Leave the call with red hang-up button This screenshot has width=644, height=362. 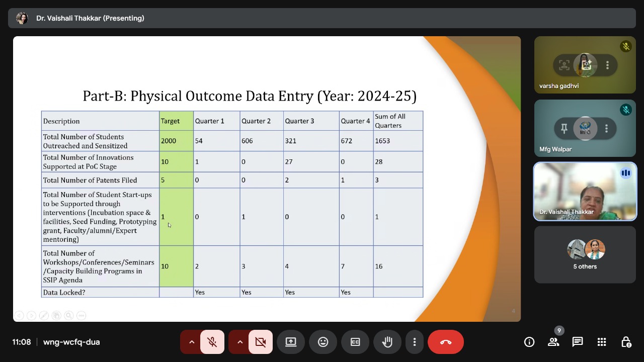[445, 342]
